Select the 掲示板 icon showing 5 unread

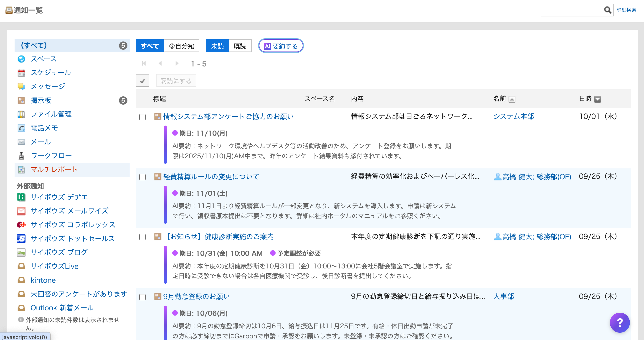pyautogui.click(x=22, y=100)
